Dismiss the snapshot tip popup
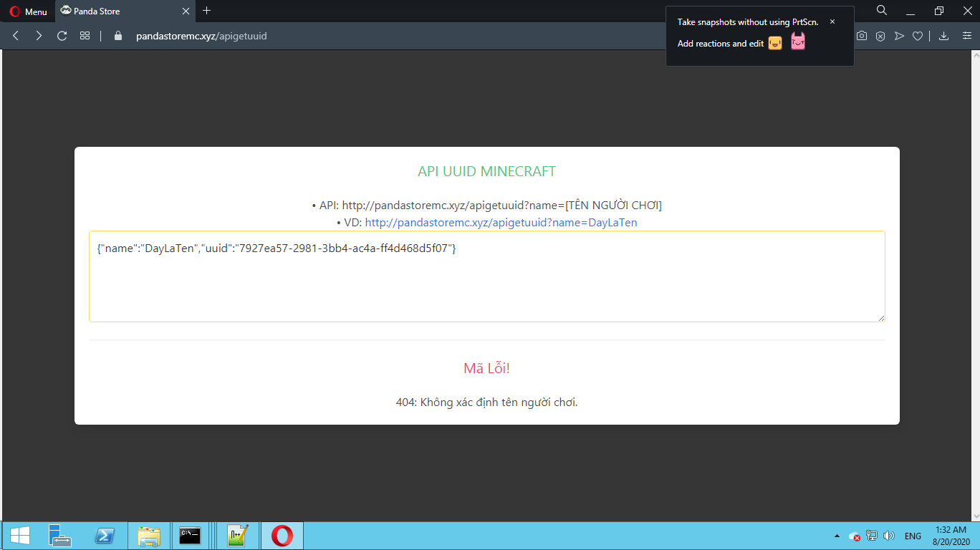Image resolution: width=980 pixels, height=550 pixels. coord(832,22)
